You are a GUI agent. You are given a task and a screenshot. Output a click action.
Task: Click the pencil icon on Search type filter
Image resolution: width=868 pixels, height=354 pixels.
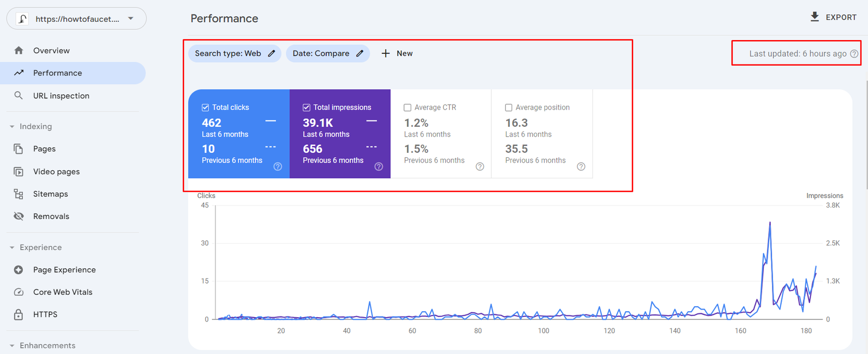pyautogui.click(x=272, y=53)
